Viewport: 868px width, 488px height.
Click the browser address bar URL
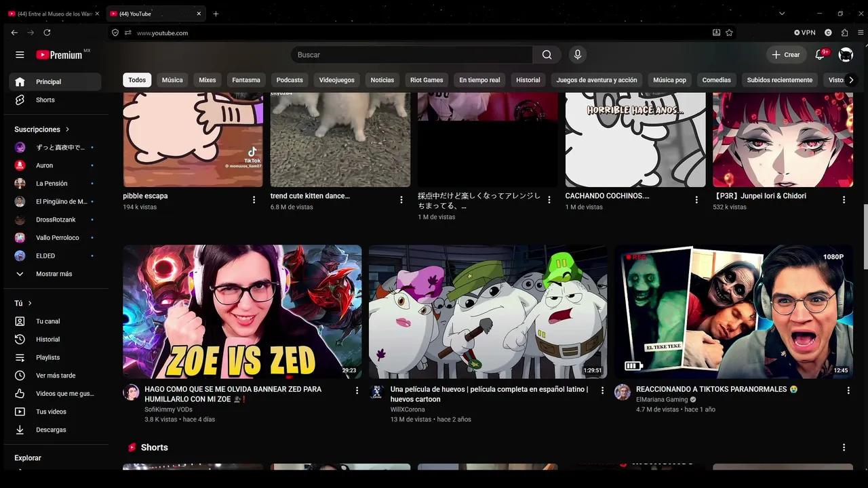(x=162, y=33)
